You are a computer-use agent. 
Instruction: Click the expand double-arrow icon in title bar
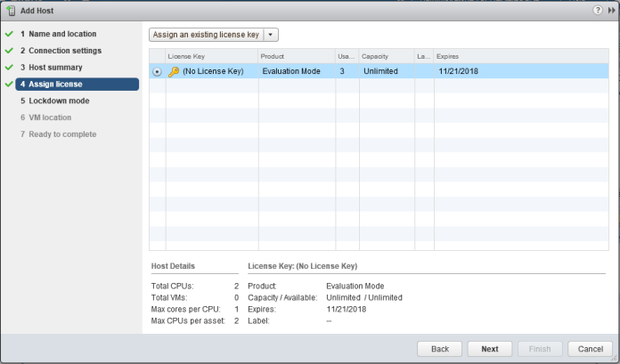tap(611, 9)
